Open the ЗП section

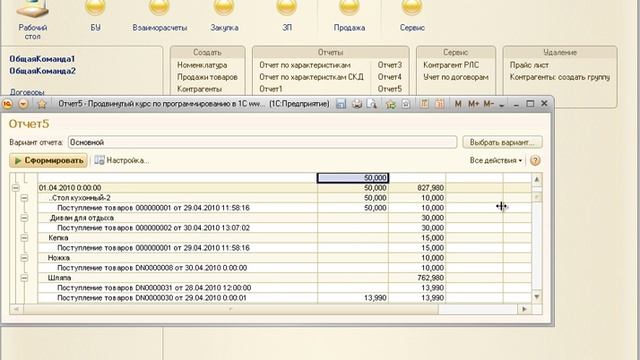pos(287,15)
